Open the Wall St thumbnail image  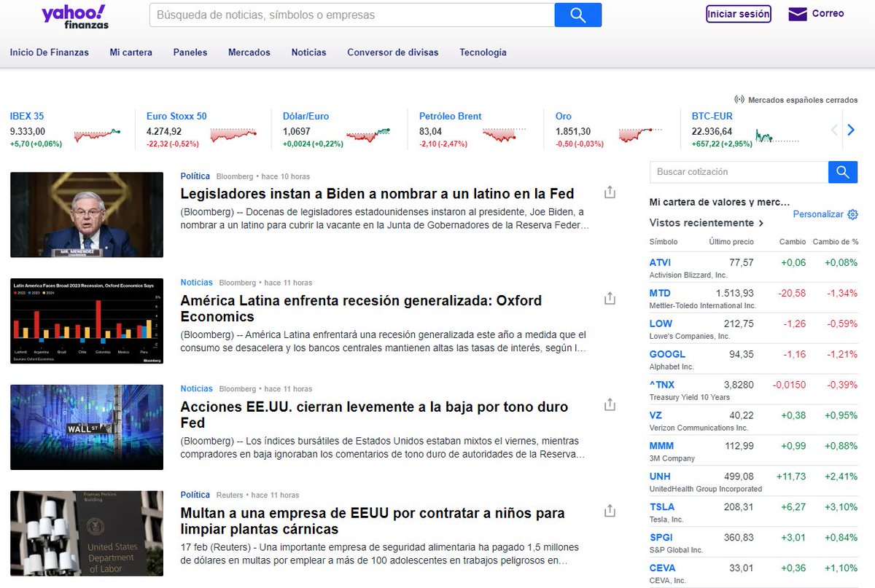(x=87, y=428)
